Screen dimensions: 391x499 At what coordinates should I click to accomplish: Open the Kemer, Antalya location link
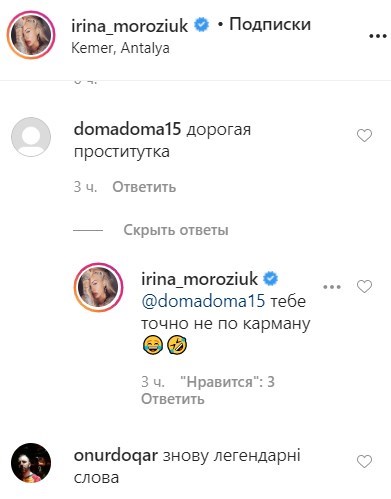120,48
